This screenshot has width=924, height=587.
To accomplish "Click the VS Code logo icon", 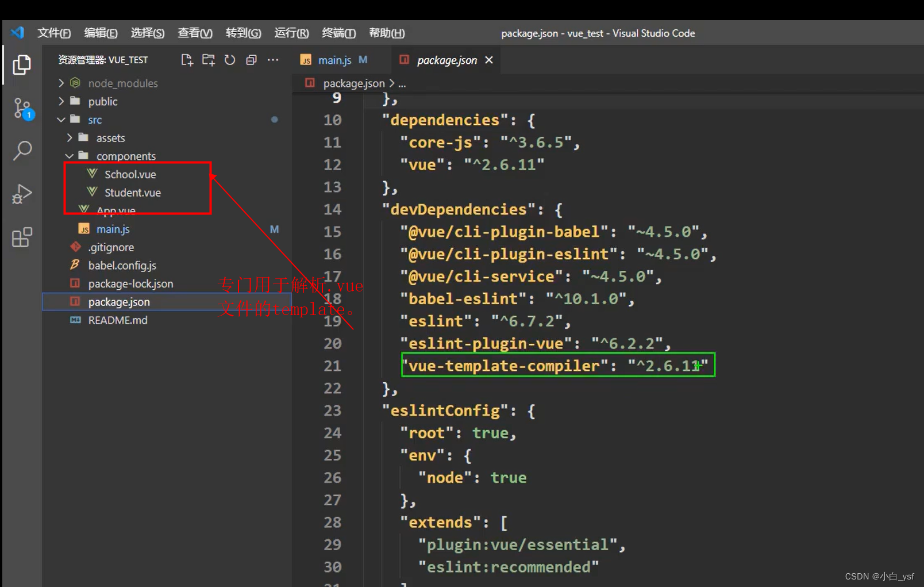I will pyautogui.click(x=18, y=33).
